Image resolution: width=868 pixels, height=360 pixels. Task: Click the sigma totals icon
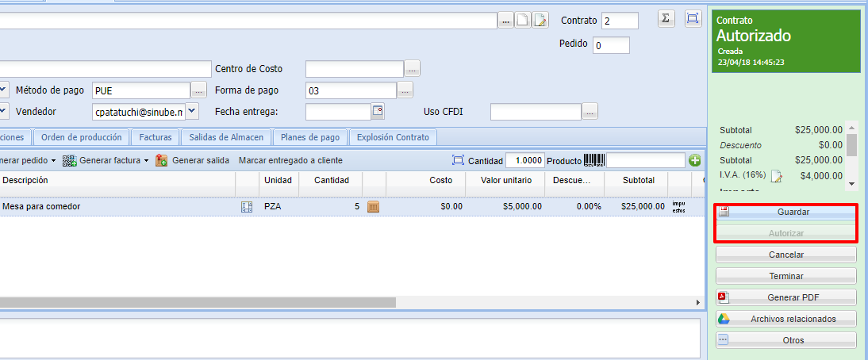click(x=666, y=19)
